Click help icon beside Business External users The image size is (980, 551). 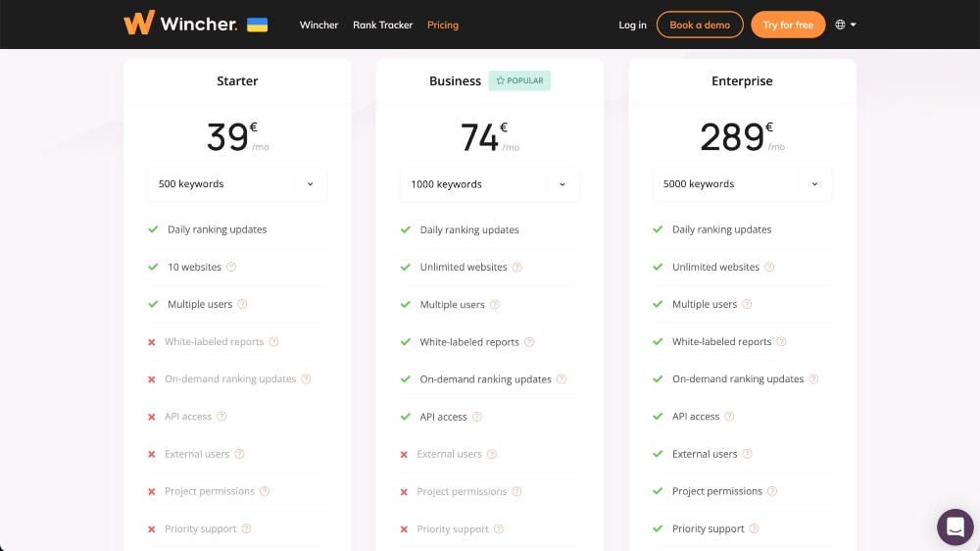[492, 454]
